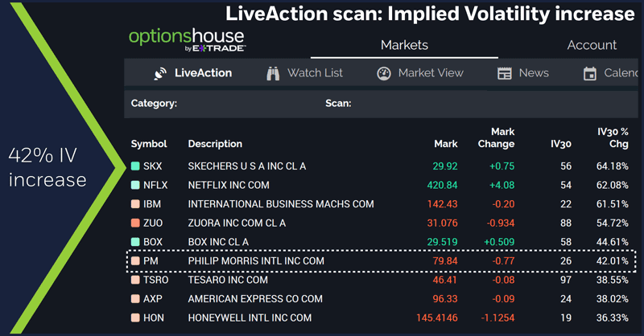The height and width of the screenshot is (336, 644).
Task: Click the OptionsHouse by E*TRADE logo
Action: pyautogui.click(x=188, y=42)
